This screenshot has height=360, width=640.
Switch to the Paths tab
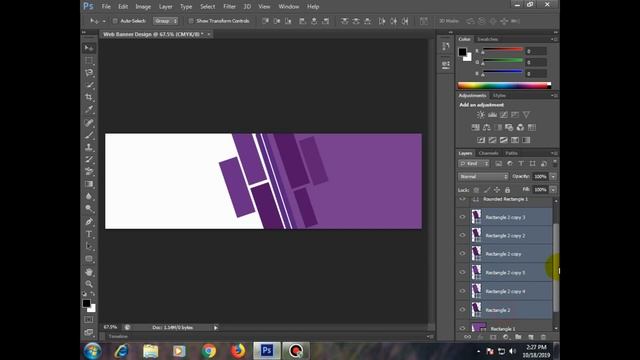(x=511, y=153)
